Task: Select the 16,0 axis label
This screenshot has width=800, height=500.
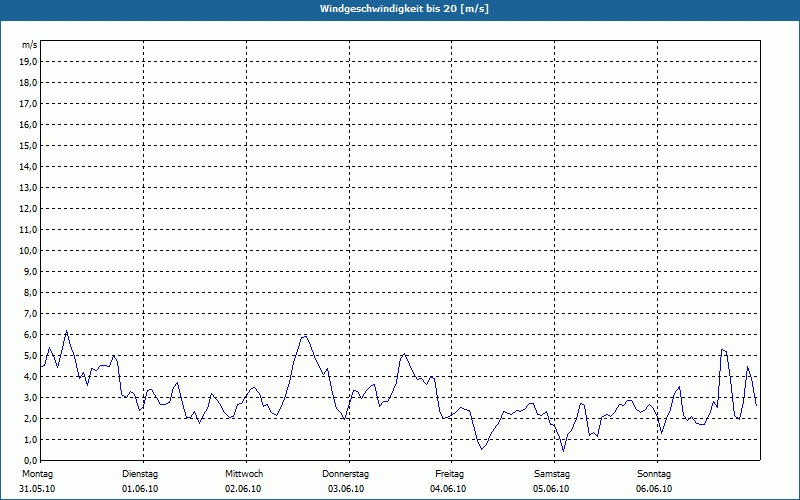Action: click(29, 124)
